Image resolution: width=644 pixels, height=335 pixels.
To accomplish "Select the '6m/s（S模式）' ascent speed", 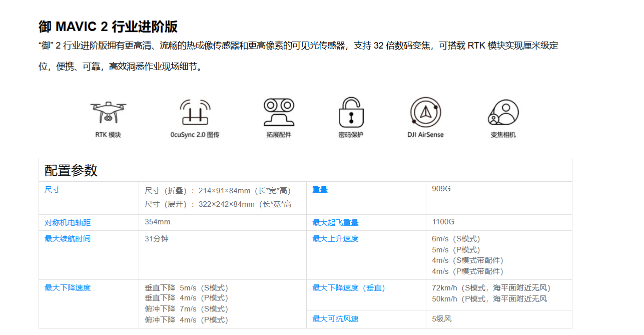I will tap(456, 239).
